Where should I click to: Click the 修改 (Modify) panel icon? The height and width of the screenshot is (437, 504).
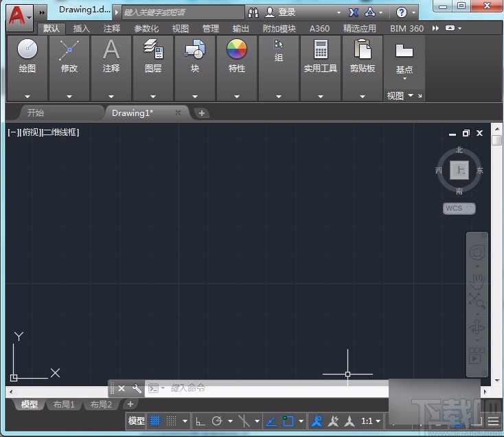pos(69,49)
